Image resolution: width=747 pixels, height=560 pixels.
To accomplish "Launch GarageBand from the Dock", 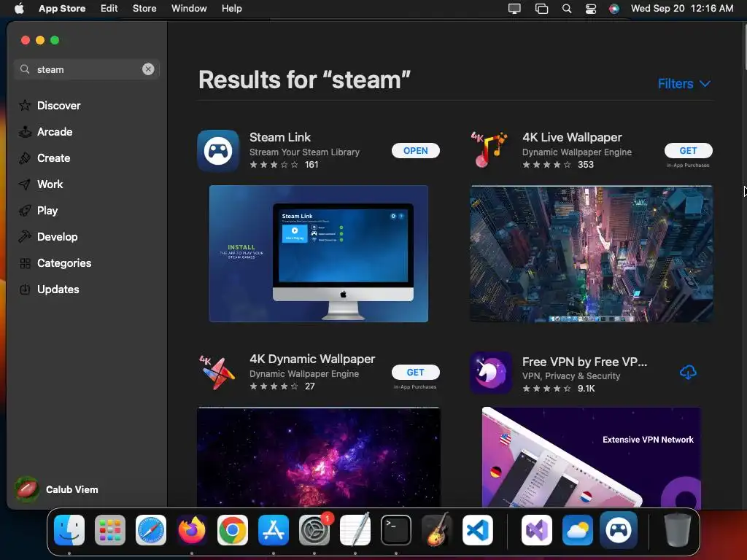I will pyautogui.click(x=437, y=530).
